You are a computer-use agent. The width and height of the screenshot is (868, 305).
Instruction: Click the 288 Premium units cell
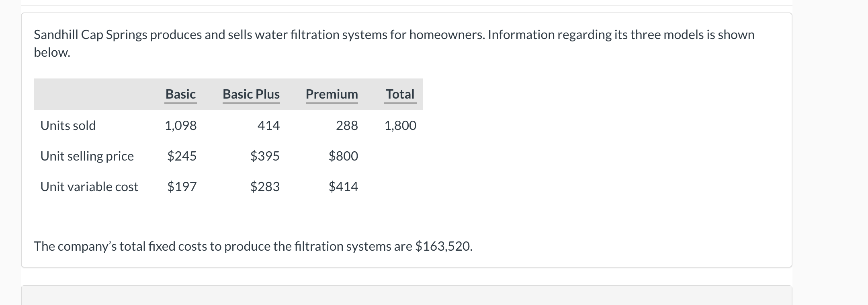(347, 126)
